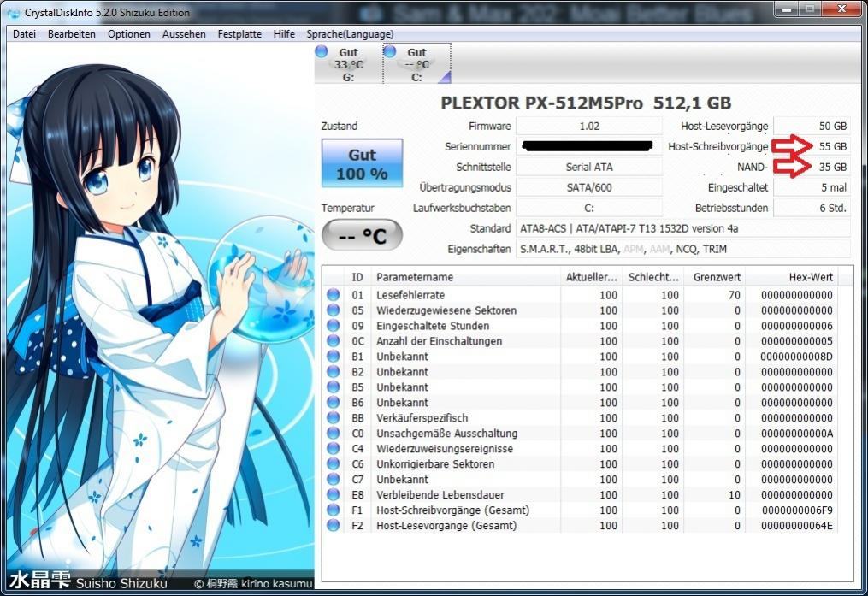Click status orb of Eingeschaltete Stunden row
Viewport: 868px width, 596px height.
click(334, 326)
